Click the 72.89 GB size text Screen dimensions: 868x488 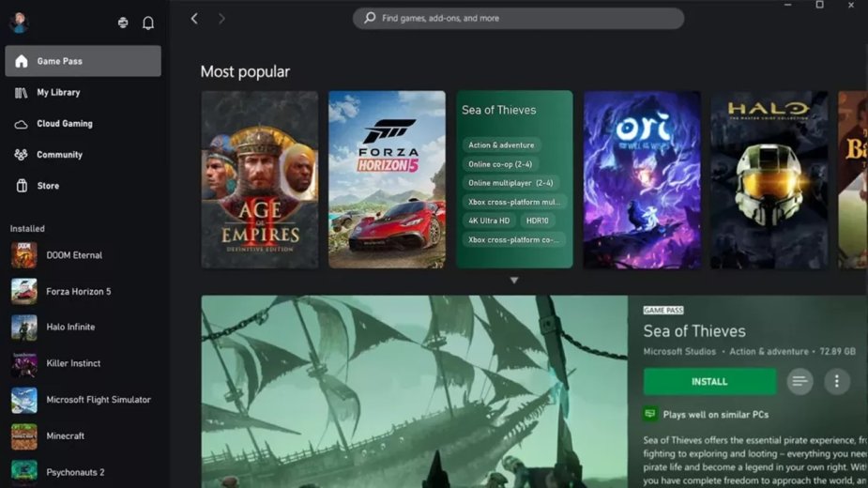click(838, 351)
